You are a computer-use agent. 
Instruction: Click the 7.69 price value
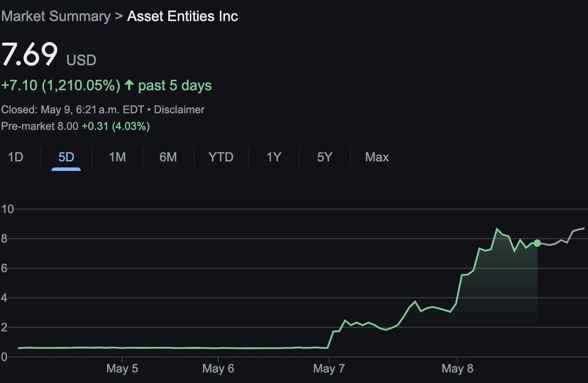tap(30, 54)
